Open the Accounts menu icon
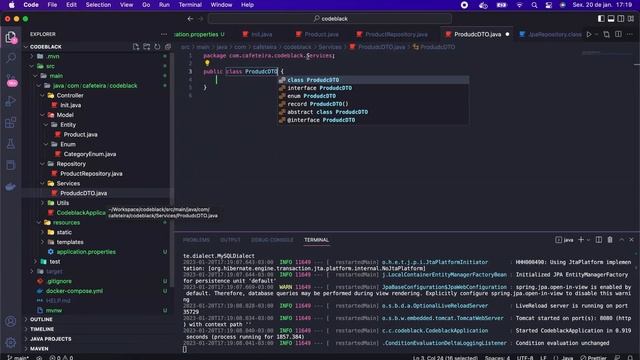The width and height of the screenshot is (640, 360). pos(11,321)
